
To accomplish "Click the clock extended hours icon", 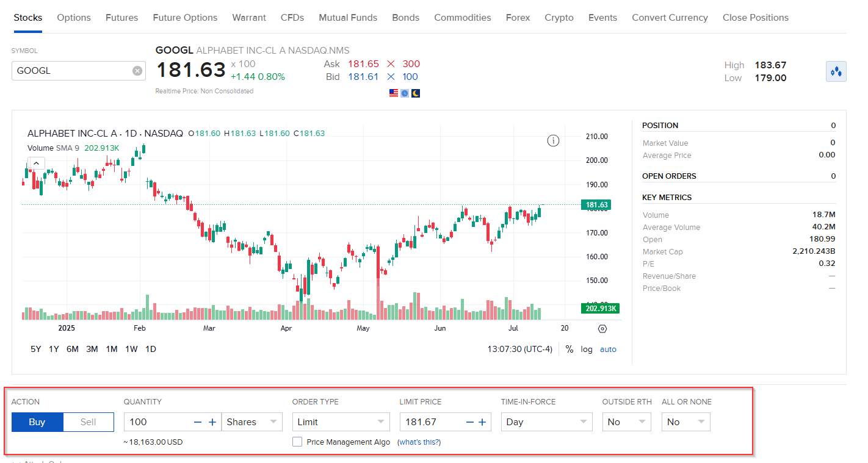I will (404, 93).
